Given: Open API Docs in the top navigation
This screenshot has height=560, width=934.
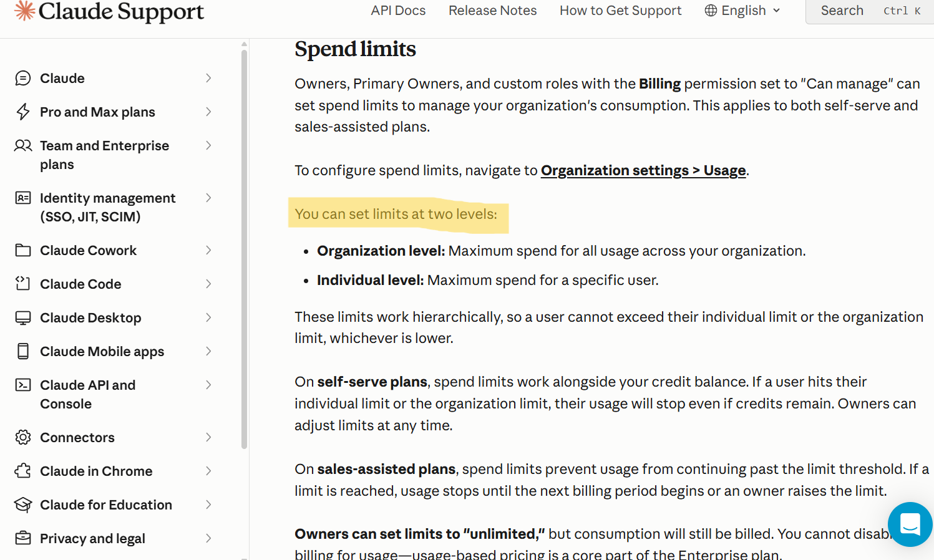Looking at the screenshot, I should click(398, 11).
